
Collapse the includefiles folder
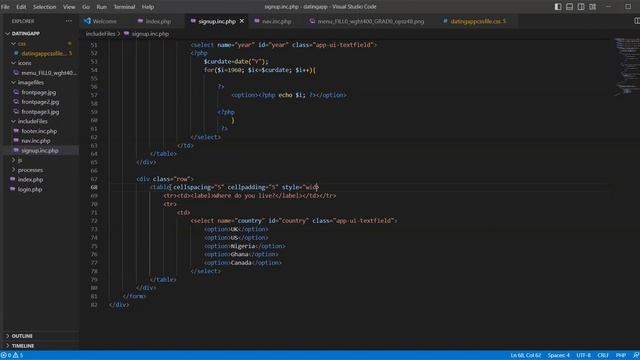[13, 121]
